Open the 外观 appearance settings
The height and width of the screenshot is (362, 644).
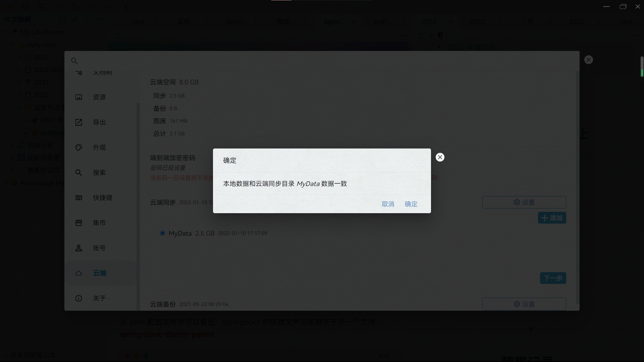[x=99, y=147]
